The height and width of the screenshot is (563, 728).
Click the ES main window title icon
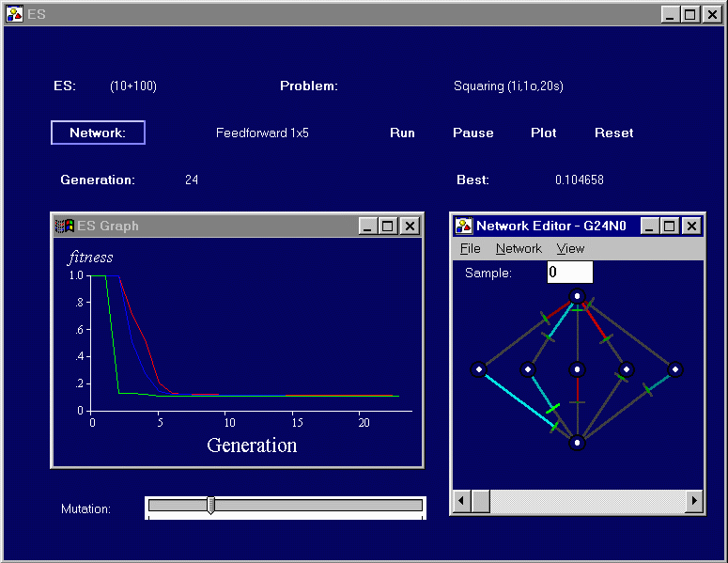click(15, 14)
